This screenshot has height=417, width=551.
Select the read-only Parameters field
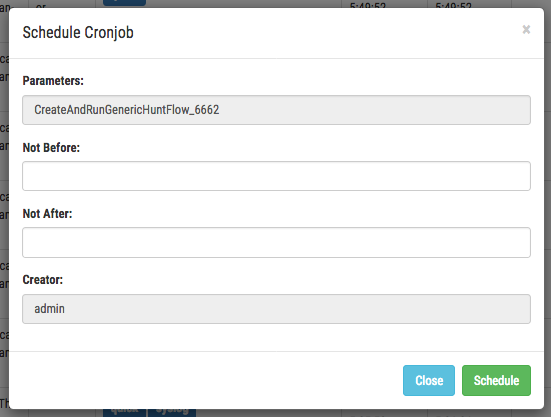(x=276, y=110)
